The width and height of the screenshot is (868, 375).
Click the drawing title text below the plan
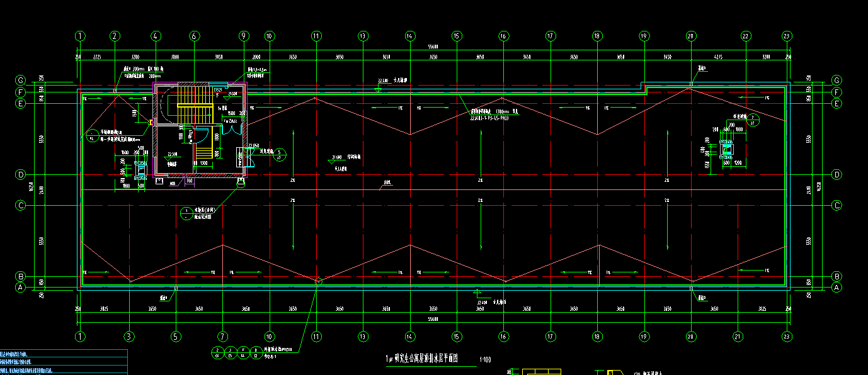(430, 359)
